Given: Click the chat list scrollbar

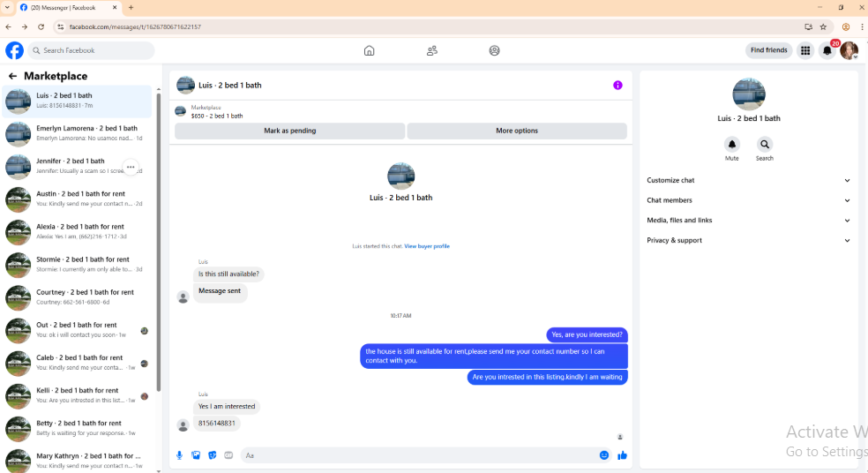Looking at the screenshot, I should tap(158, 244).
